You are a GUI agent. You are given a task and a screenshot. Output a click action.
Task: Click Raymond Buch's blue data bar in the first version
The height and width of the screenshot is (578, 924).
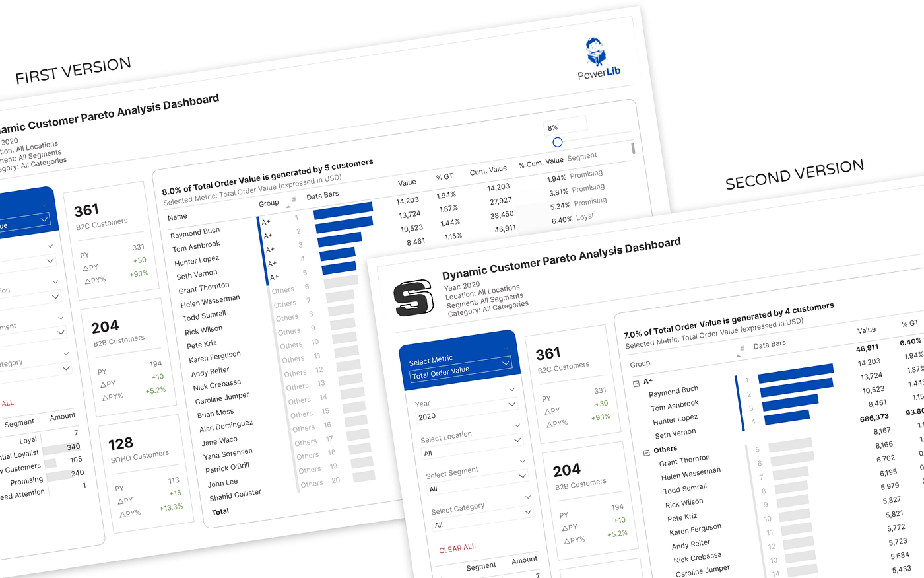(x=343, y=211)
